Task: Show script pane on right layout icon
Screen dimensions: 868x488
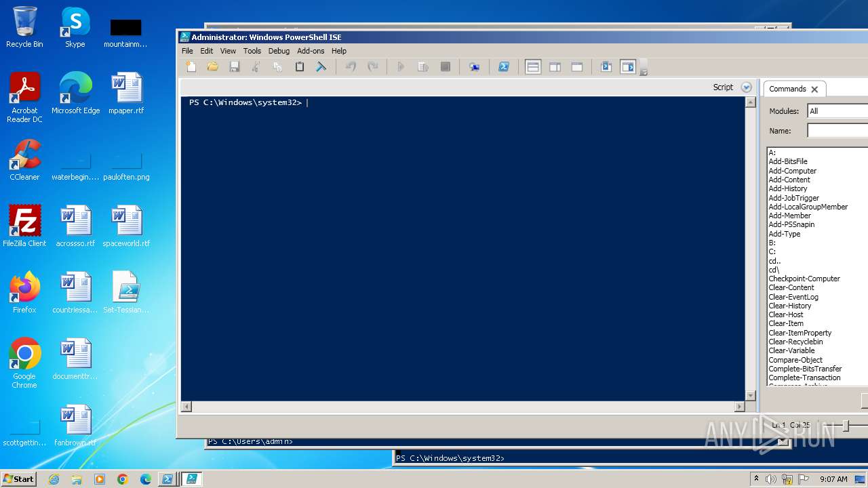Action: [555, 66]
